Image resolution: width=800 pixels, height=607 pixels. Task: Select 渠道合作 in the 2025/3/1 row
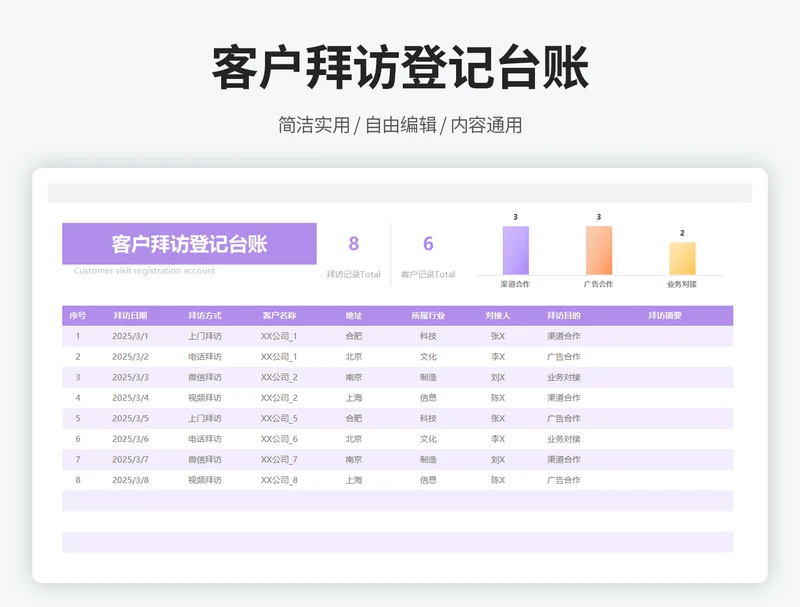[564, 336]
